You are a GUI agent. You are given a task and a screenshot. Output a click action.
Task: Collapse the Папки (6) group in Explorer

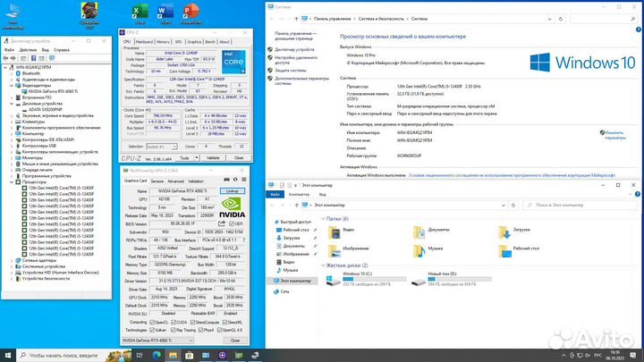point(323,219)
